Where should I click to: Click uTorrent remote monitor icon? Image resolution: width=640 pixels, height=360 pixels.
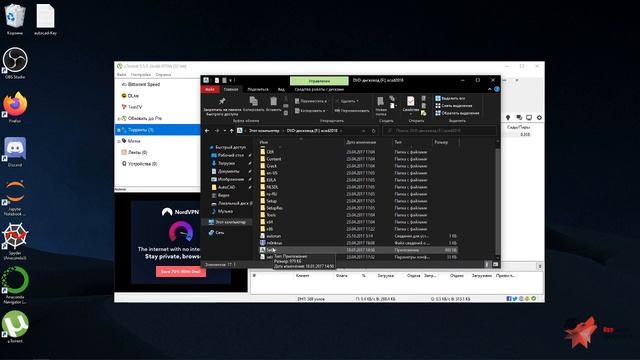pos(529,118)
